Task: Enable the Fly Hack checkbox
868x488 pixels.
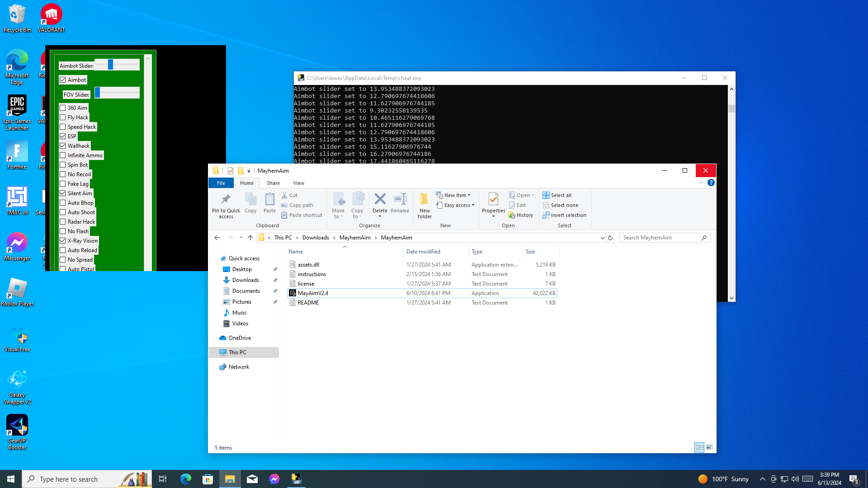Action: tap(63, 117)
